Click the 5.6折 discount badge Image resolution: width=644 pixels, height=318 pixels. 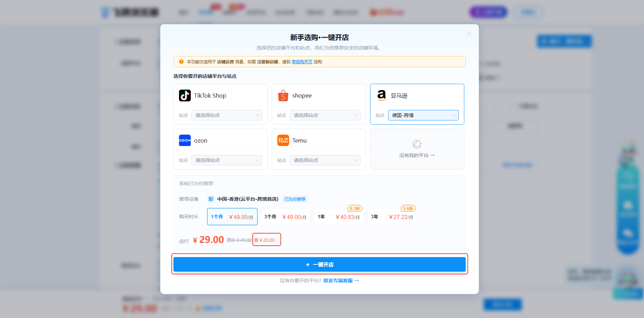408,209
